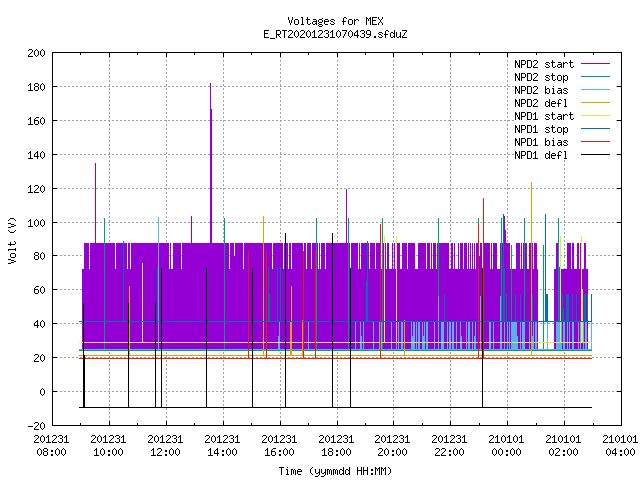Click the green NPD2 stop legend line

click(x=595, y=77)
